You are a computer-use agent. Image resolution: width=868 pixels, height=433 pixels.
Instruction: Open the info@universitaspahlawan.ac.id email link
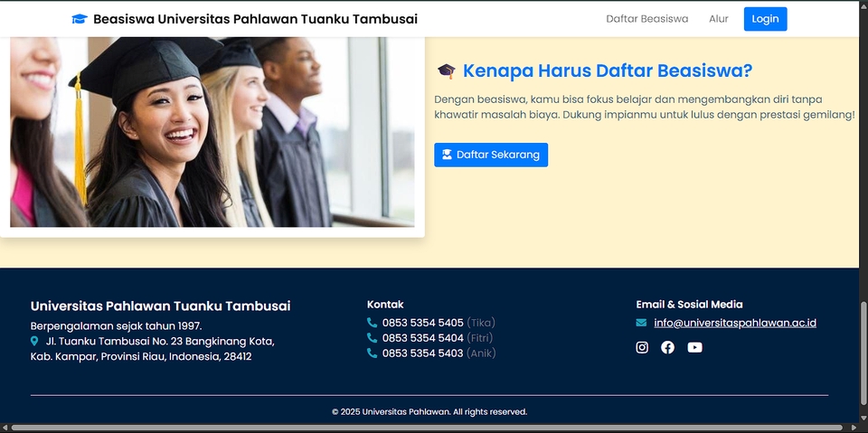tap(735, 323)
